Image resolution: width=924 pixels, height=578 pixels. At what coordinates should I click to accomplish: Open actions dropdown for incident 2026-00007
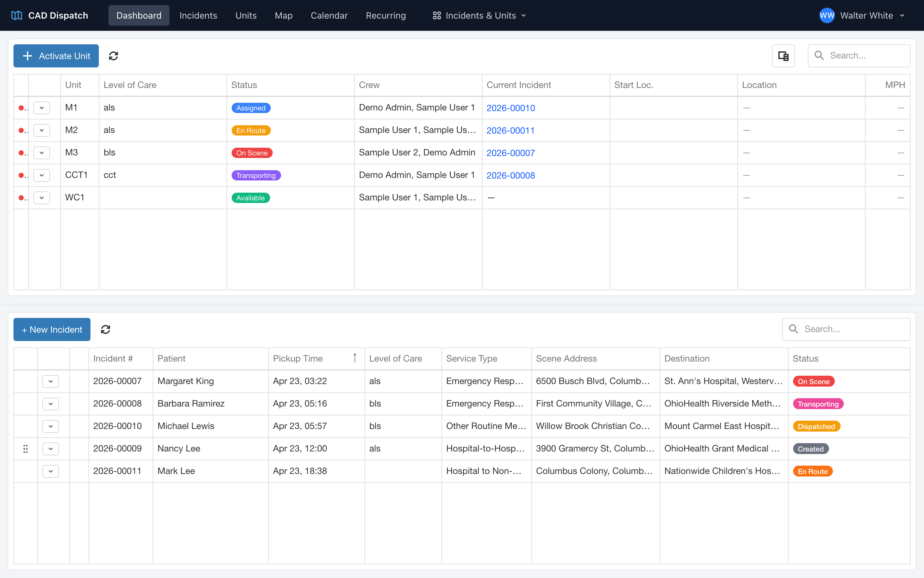coord(51,381)
